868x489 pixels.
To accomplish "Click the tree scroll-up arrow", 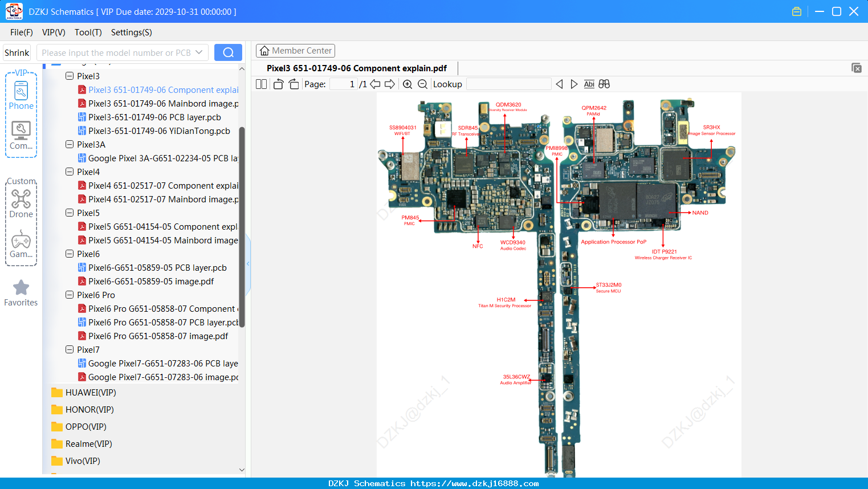I will coord(242,68).
